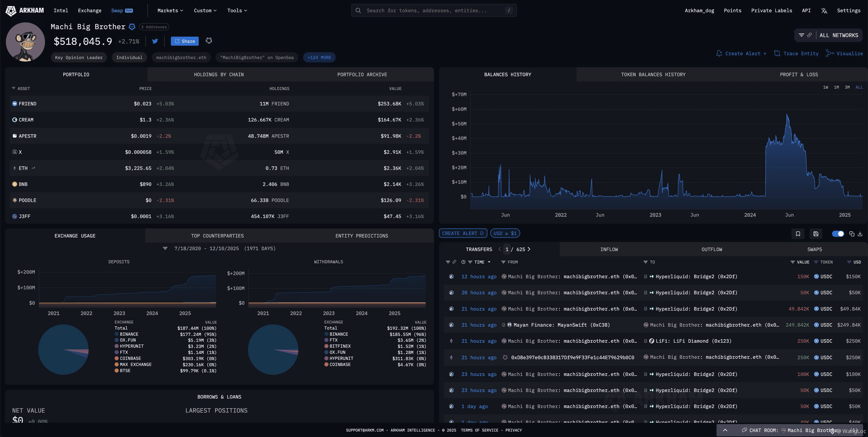This screenshot has height=437, width=868.
Task: Click the copy transfers icon
Action: pyautogui.click(x=851, y=234)
